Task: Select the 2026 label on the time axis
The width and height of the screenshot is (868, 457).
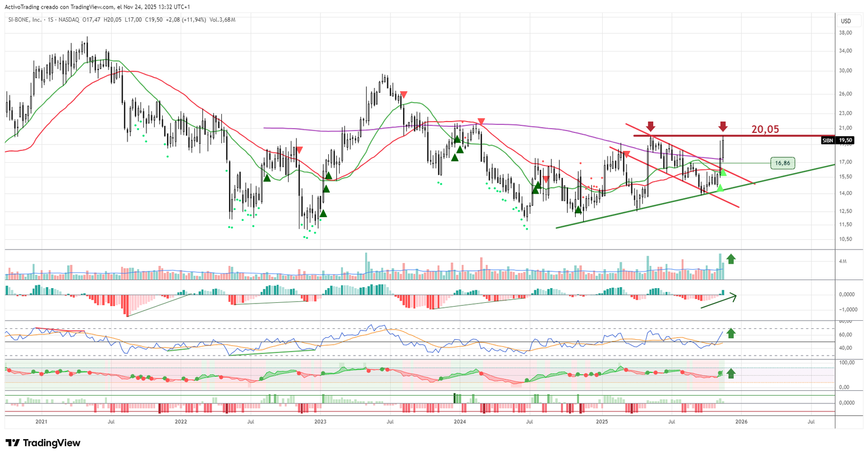Action: click(741, 422)
